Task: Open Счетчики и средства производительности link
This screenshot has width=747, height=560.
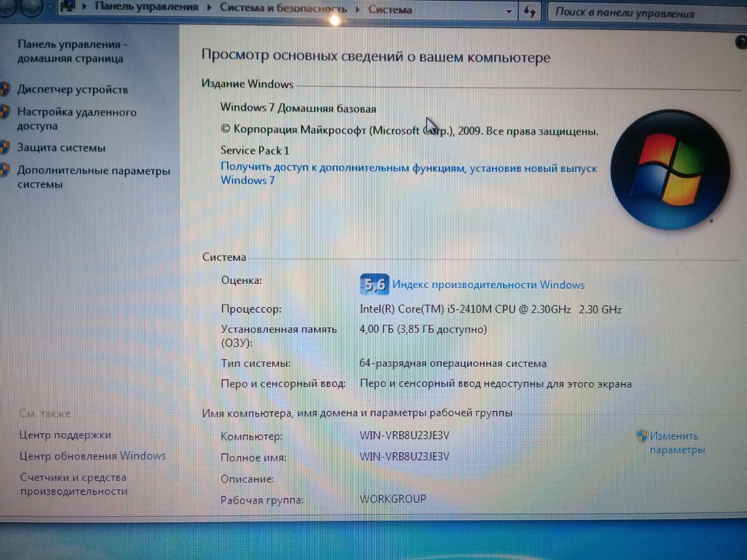Action: (74, 484)
